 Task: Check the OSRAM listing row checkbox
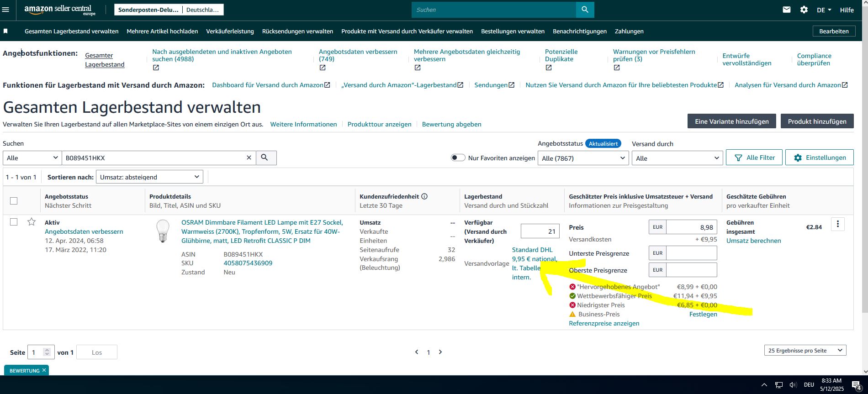tap(14, 222)
